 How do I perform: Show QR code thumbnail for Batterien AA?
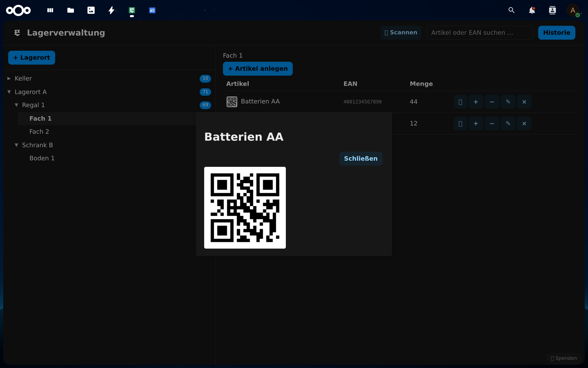(x=232, y=102)
